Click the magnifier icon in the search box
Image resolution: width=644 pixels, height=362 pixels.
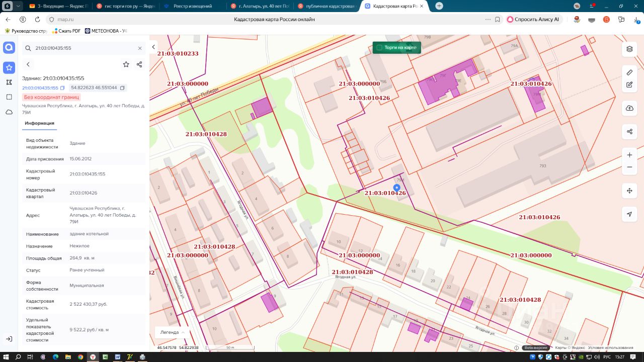click(x=28, y=48)
